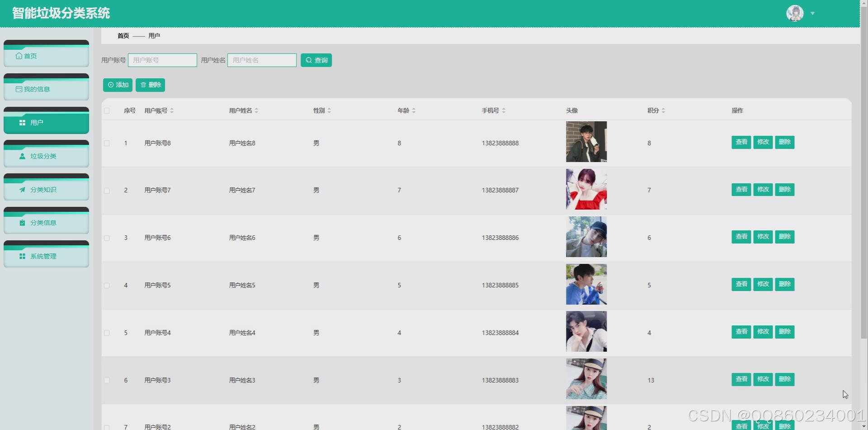This screenshot has height=430, width=868.
Task: Click 删除 in the 用户账号7 row
Action: [785, 190]
